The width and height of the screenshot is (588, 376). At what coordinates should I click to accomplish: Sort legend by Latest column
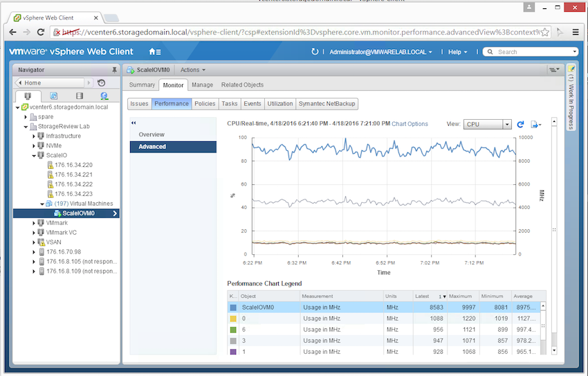pos(430,296)
